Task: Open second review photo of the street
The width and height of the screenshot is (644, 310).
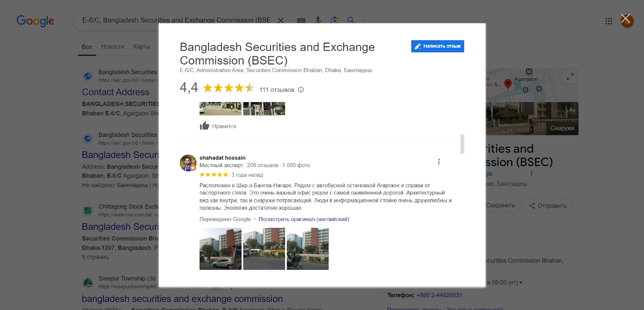Action: coord(264,249)
